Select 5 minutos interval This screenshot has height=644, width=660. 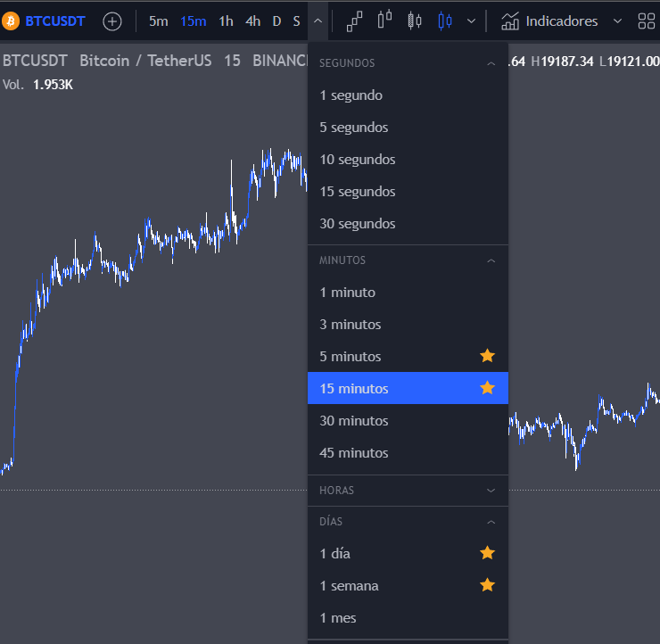408,357
